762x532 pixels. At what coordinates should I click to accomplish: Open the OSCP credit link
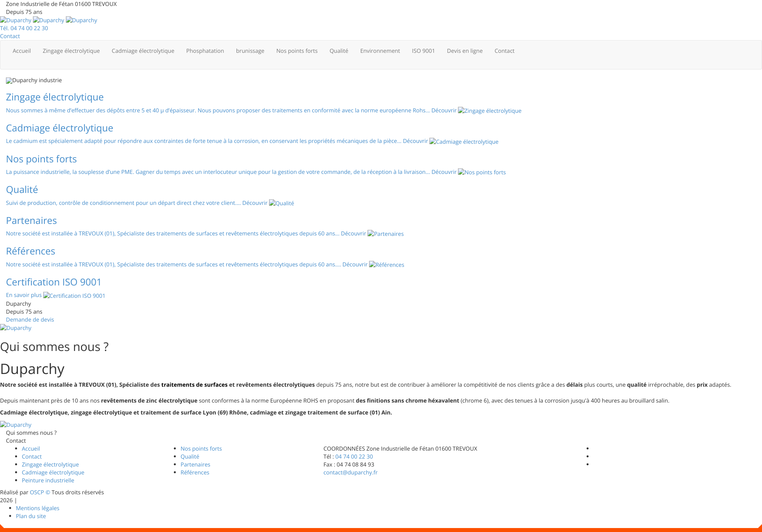pos(40,492)
